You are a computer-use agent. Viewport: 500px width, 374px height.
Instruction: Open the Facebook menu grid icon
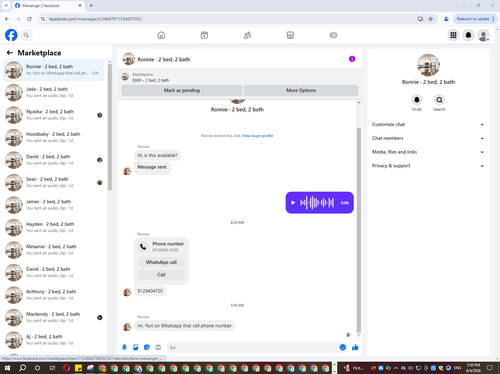[x=453, y=35]
